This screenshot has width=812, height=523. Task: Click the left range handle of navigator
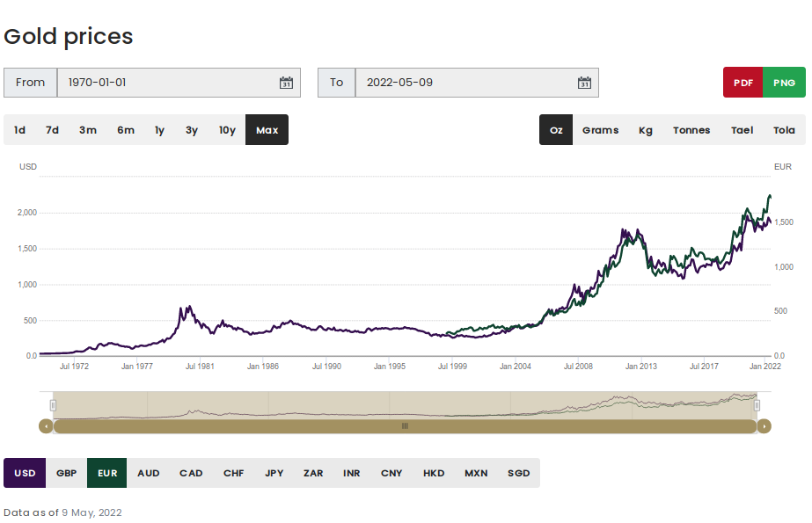[x=53, y=405]
